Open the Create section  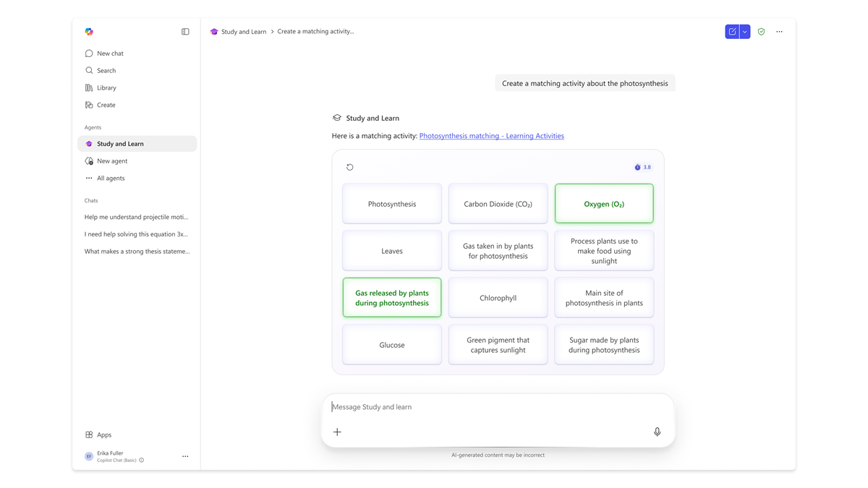(x=137, y=106)
